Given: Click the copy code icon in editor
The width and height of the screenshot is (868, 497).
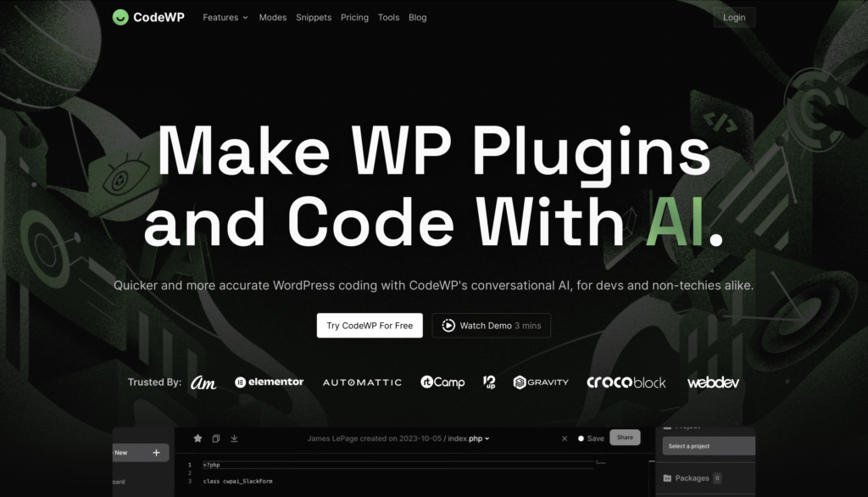Looking at the screenshot, I should (216, 438).
